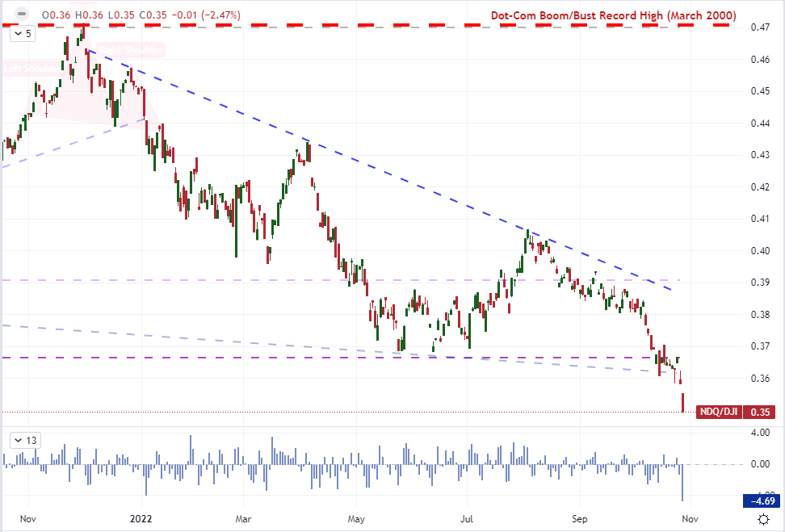
Task: Select the Dot-Com Boom/Bust Record High text
Action: [613, 15]
